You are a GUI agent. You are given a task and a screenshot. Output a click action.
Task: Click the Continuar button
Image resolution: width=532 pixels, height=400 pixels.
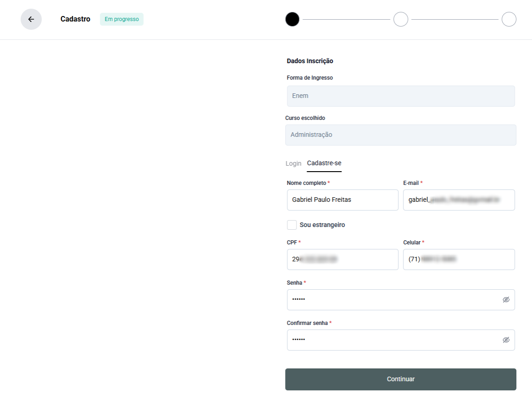pyautogui.click(x=400, y=379)
